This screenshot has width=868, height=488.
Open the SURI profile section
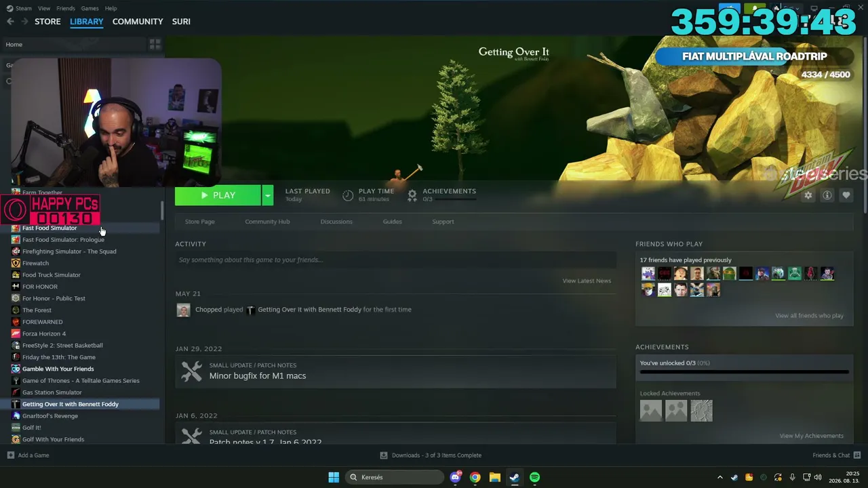pos(181,22)
